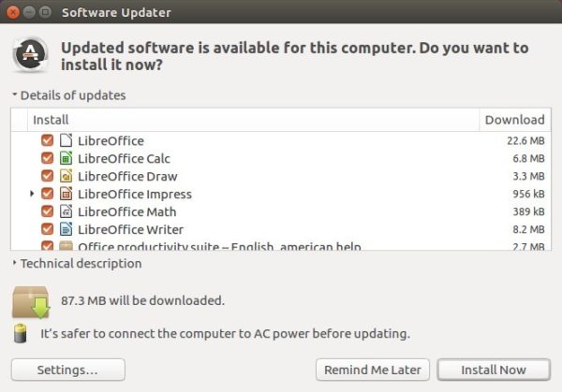Click the LibreOffice Writer document icon

pyautogui.click(x=66, y=229)
